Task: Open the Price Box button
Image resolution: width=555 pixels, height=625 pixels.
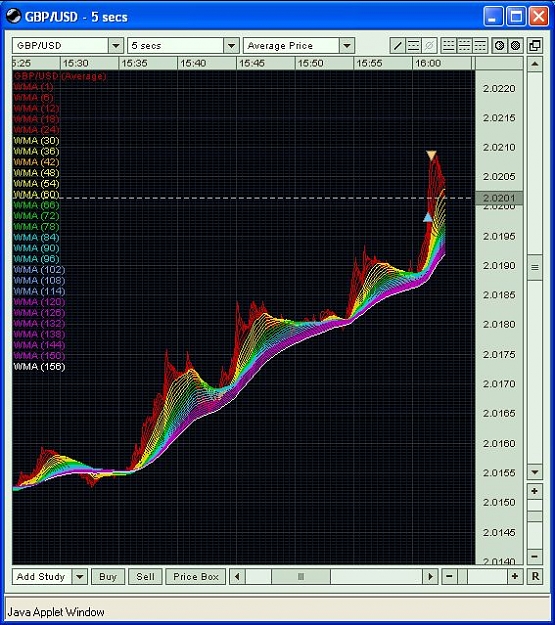Action: pyautogui.click(x=196, y=576)
